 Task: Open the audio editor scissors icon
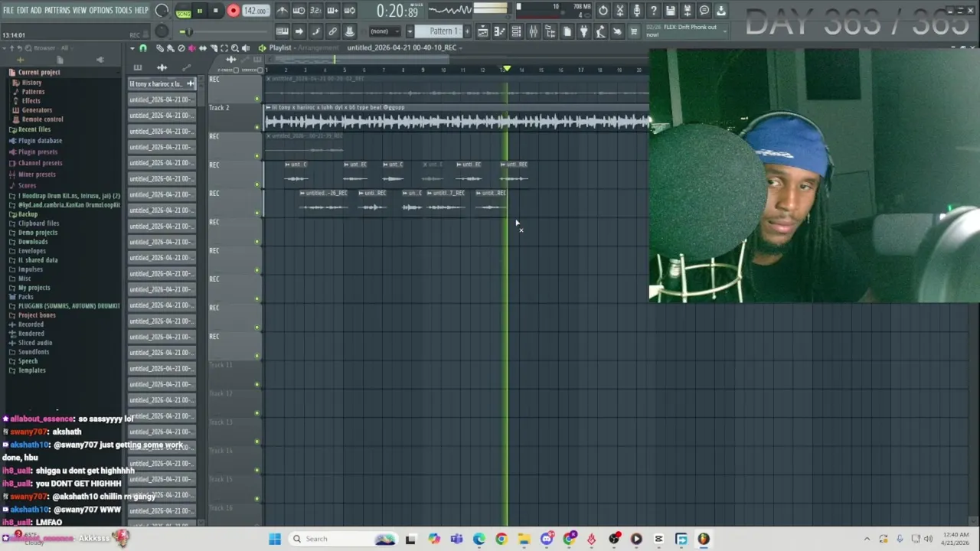(x=620, y=11)
